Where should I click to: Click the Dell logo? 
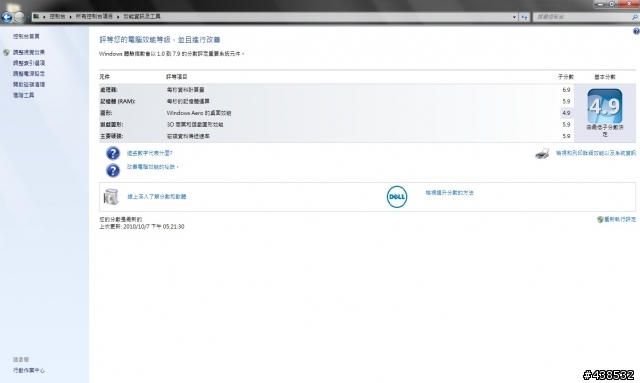[397, 197]
